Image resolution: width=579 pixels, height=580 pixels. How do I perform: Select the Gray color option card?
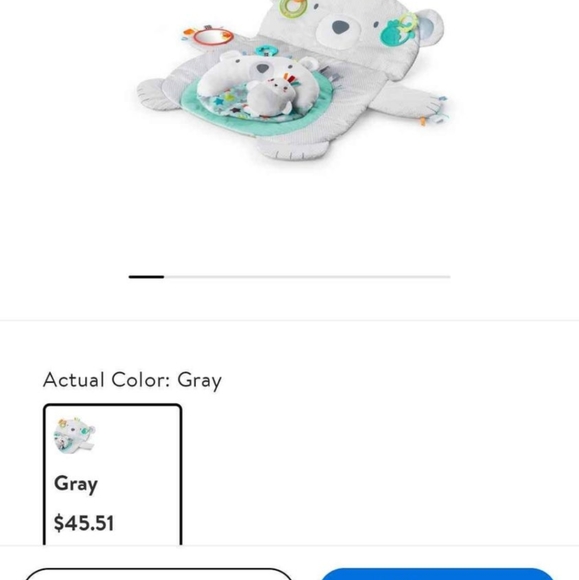tap(112, 474)
